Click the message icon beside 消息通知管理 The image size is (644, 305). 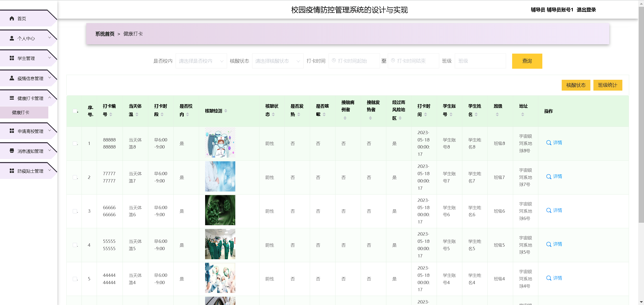(x=12, y=151)
